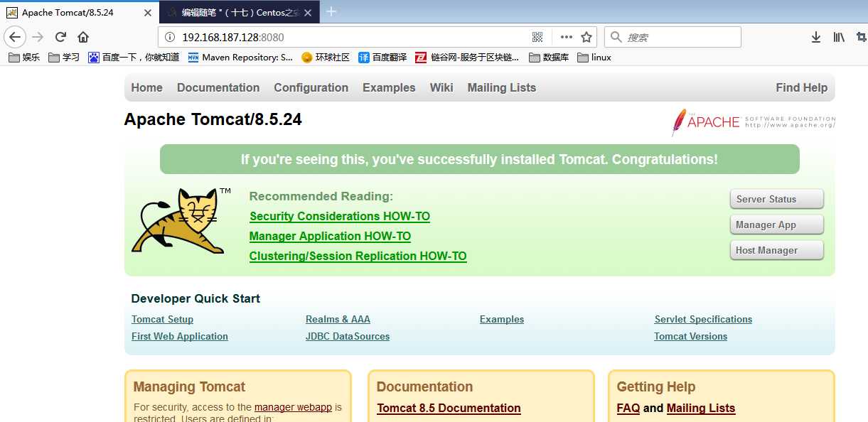The height and width of the screenshot is (422, 868).
Task: Open the 数据库 bookmarks folder
Action: click(549, 58)
